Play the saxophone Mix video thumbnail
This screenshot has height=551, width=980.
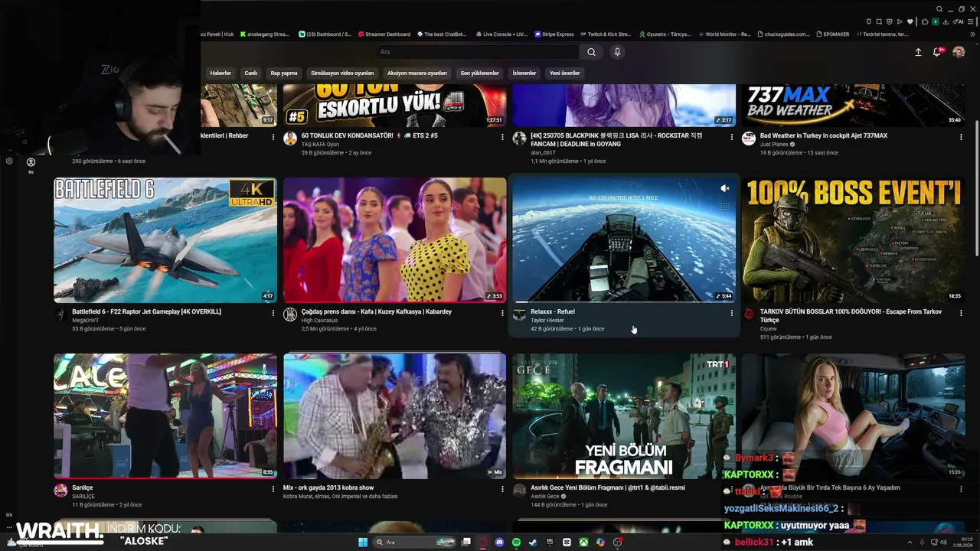point(394,416)
